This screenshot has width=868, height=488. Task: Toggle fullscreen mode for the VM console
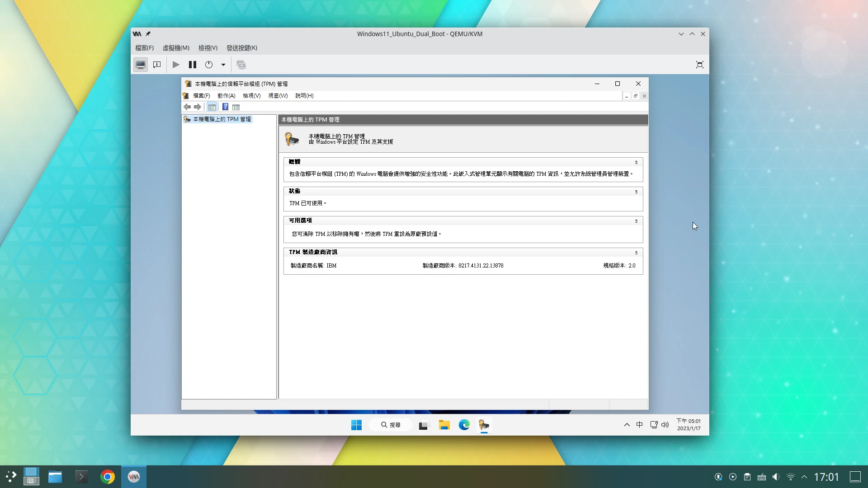[x=699, y=64]
